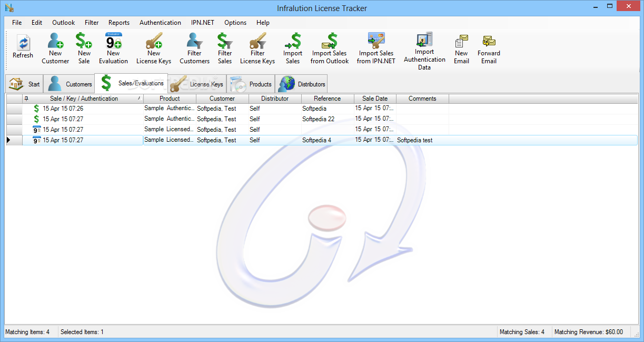Screen dimensions: 644x342
Task: Import Sales from Outlook
Action: point(330,48)
